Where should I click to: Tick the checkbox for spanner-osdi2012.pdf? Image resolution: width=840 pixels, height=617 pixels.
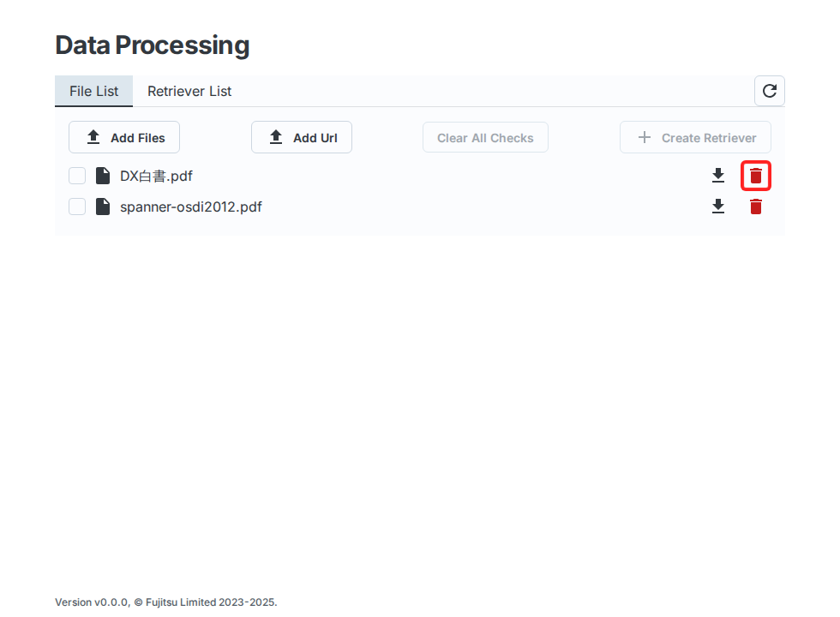pos(77,207)
